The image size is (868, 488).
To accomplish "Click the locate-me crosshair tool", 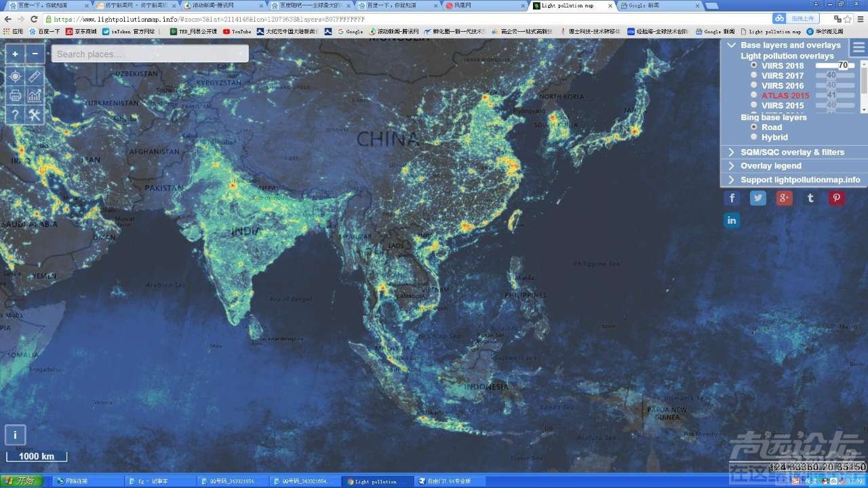I will coord(15,76).
